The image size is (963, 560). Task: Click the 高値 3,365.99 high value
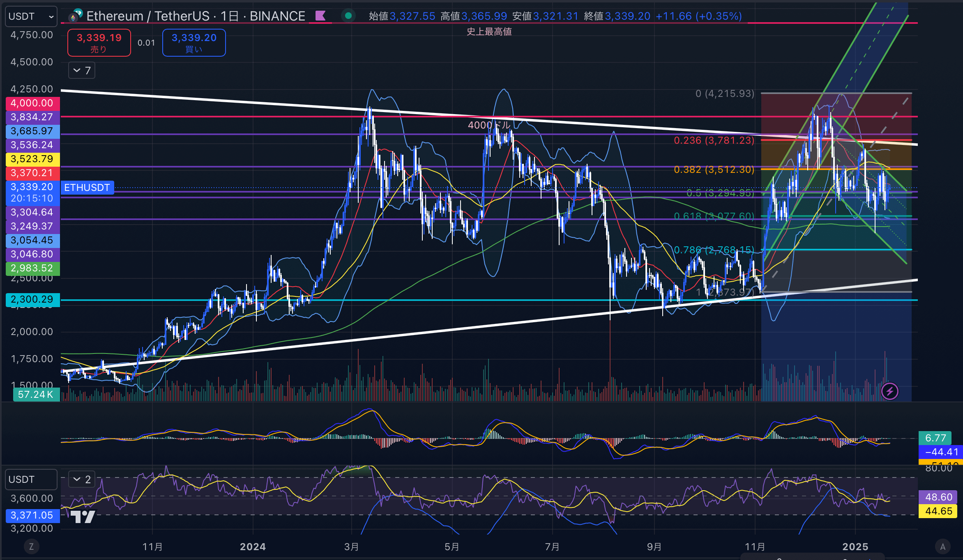(x=474, y=16)
